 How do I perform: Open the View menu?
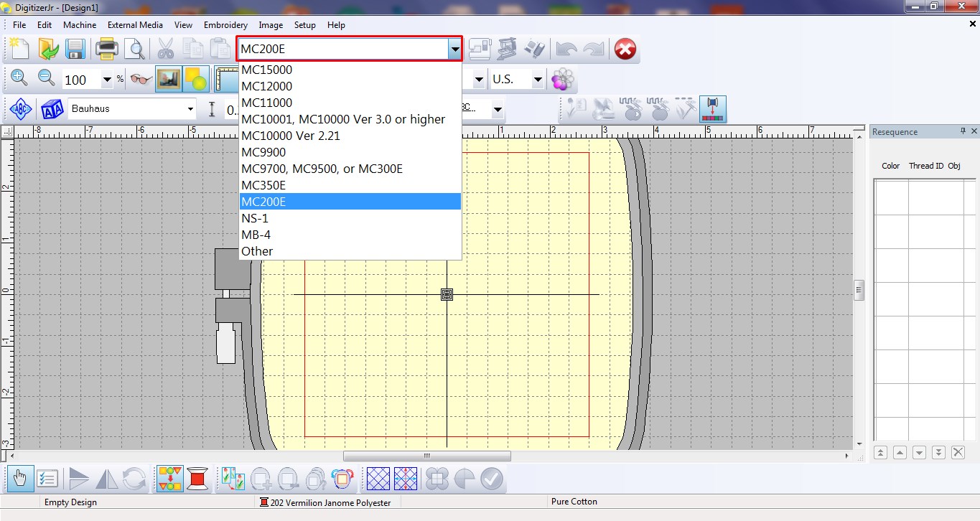click(183, 24)
